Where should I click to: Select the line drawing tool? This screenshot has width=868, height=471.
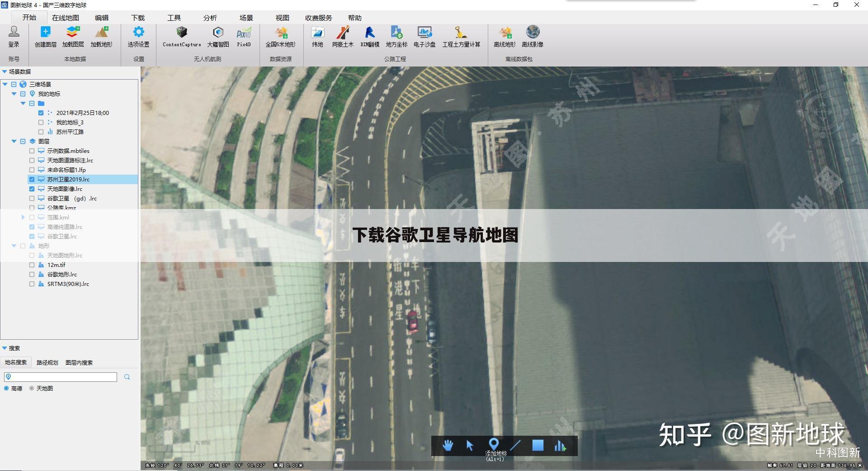point(515,446)
